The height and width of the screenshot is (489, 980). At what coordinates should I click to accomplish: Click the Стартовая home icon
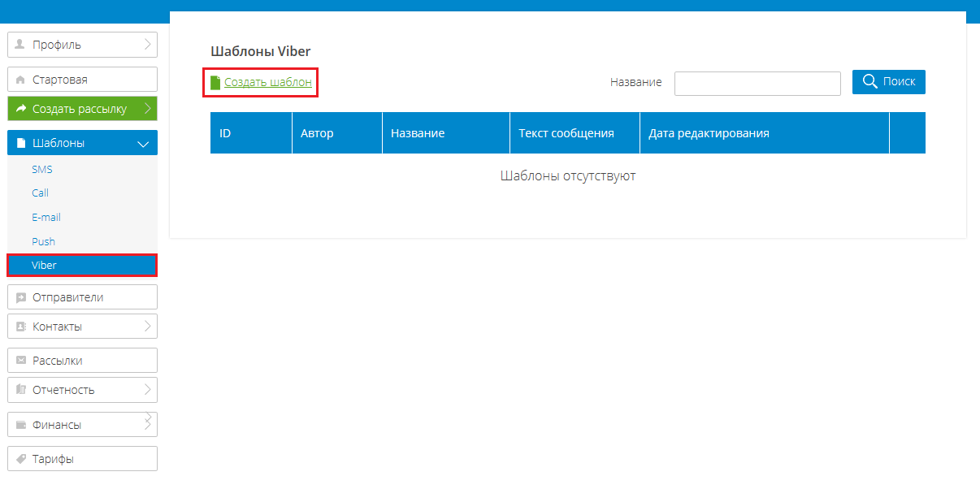pyautogui.click(x=20, y=80)
